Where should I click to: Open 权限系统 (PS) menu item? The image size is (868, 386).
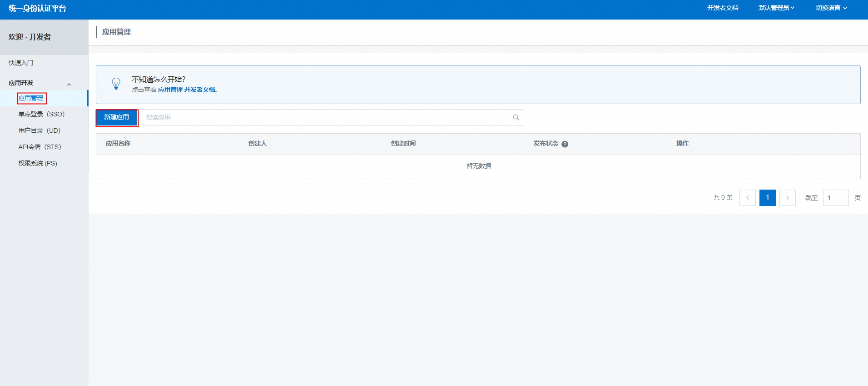pos(38,163)
